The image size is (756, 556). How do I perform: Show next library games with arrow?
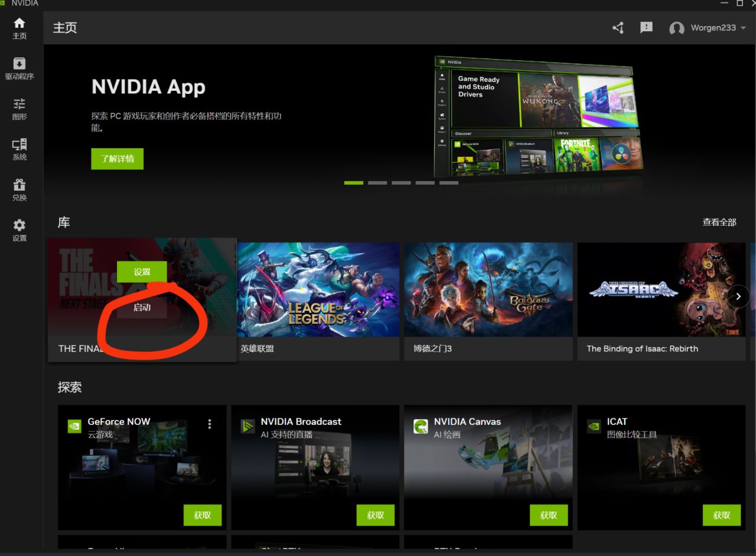coord(738,297)
